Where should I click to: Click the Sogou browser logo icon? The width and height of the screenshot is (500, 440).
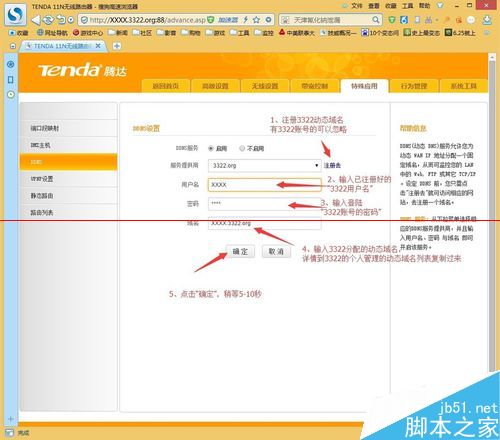click(15, 14)
